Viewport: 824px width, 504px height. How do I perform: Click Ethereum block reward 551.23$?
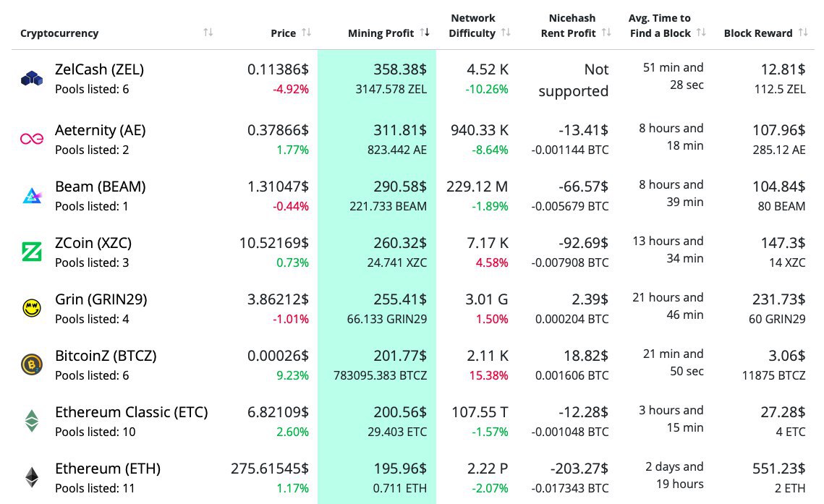(779, 469)
